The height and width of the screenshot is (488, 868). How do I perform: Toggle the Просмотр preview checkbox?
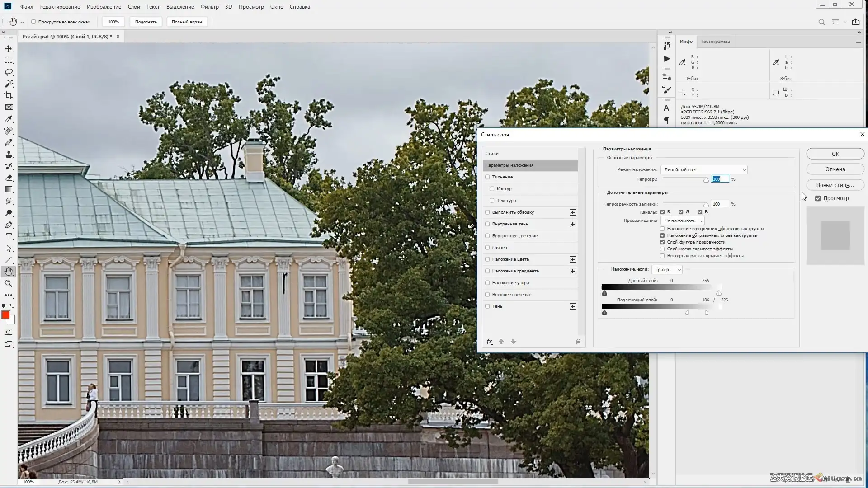pyautogui.click(x=818, y=198)
